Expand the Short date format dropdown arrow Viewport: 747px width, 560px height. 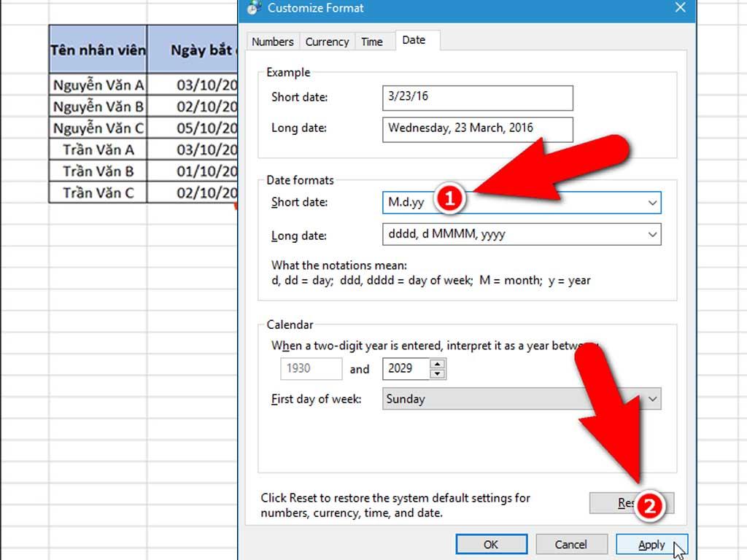coord(652,203)
